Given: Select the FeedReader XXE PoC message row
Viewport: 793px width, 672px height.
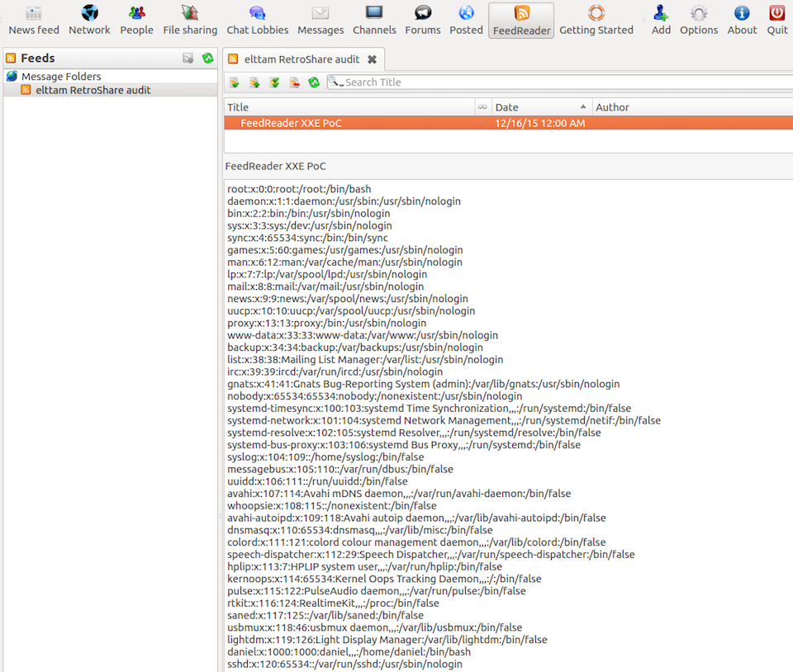Looking at the screenshot, I should (508, 123).
